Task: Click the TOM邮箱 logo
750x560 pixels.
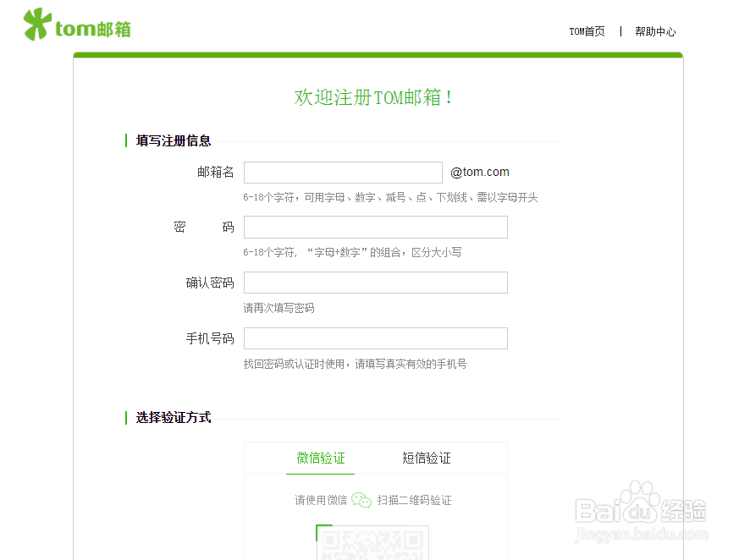Action: pos(77,25)
